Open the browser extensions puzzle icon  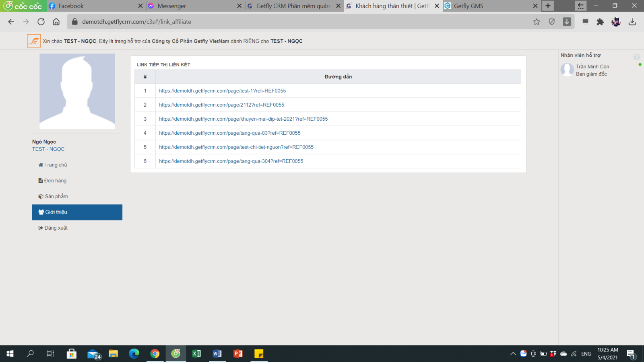point(600,22)
